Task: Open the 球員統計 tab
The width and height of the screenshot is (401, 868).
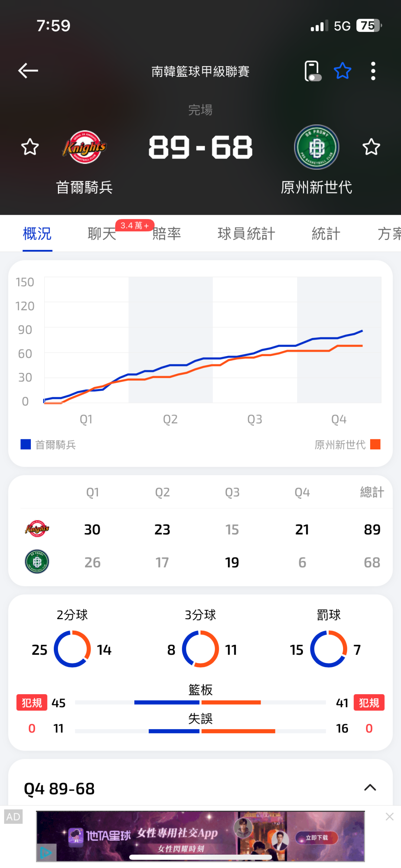Action: tap(246, 234)
